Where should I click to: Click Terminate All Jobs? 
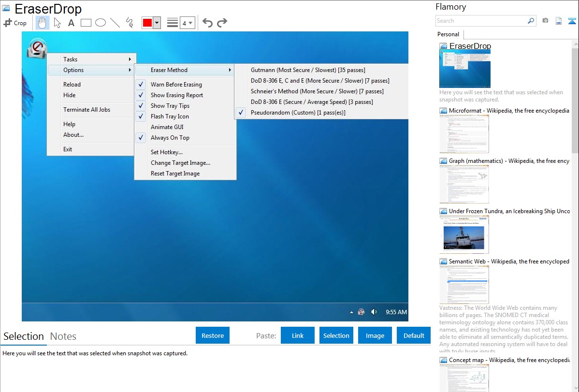87,109
